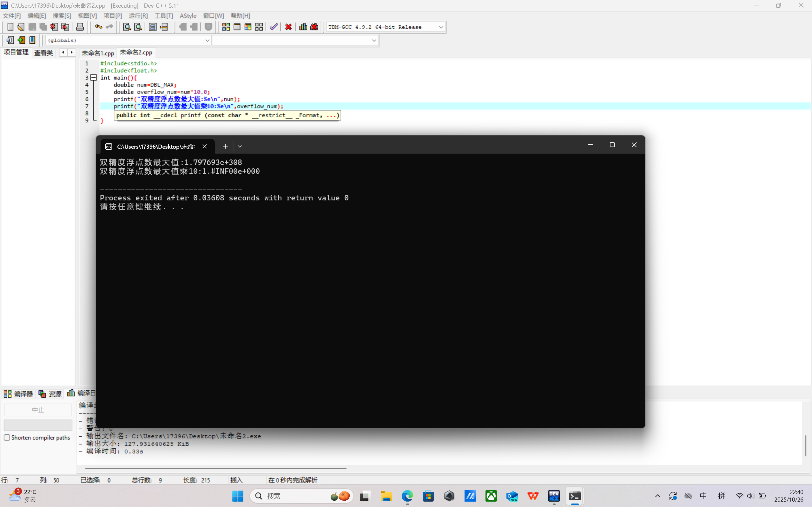
Task: Click the Compile icon with colored squares
Action: pos(226,27)
